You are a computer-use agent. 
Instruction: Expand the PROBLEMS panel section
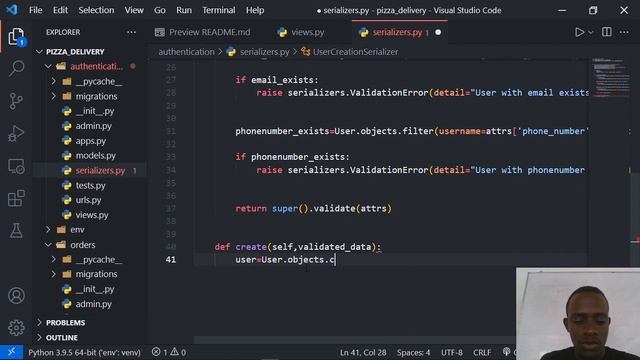(x=65, y=323)
